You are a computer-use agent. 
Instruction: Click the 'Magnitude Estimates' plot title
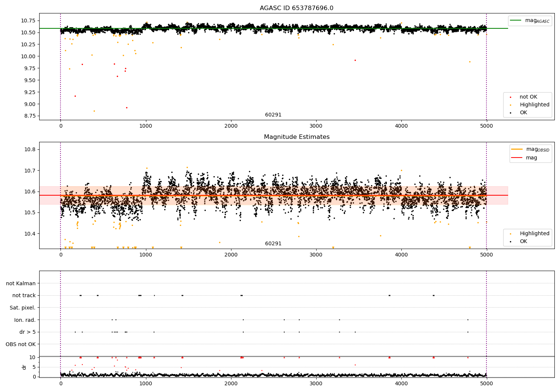[x=296, y=137]
